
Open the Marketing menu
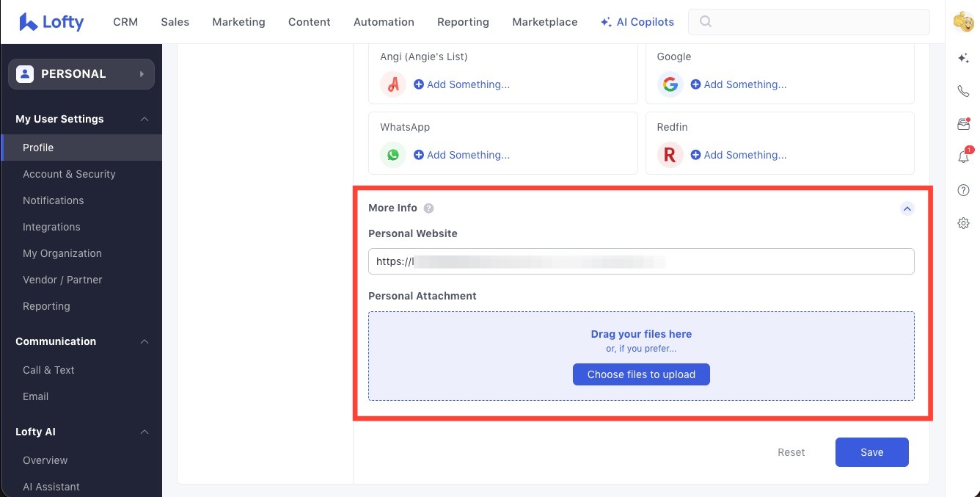pyautogui.click(x=238, y=22)
